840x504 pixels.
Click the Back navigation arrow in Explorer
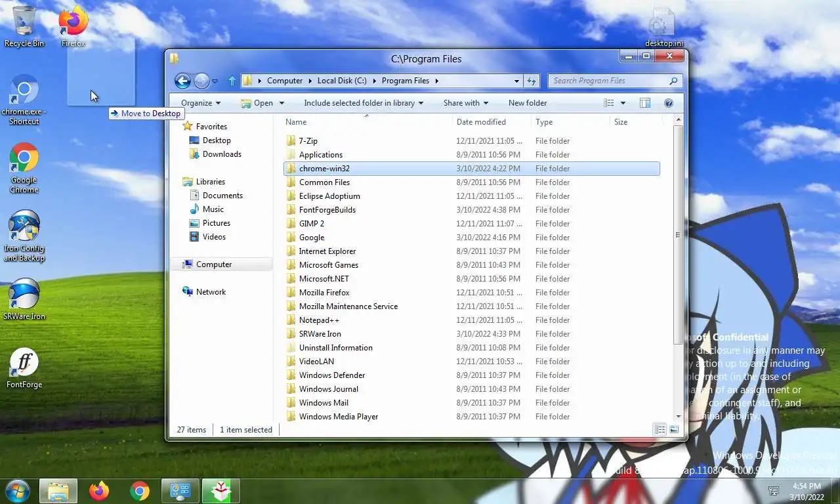click(x=182, y=81)
